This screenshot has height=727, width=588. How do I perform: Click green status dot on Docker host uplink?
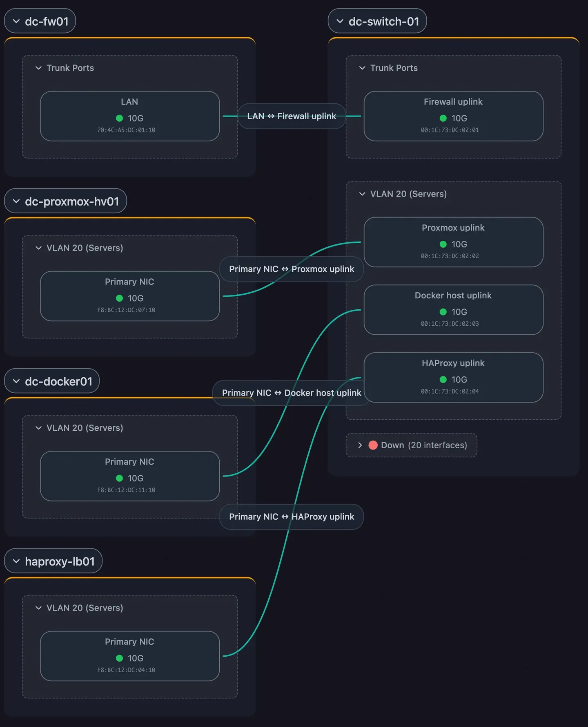click(443, 312)
